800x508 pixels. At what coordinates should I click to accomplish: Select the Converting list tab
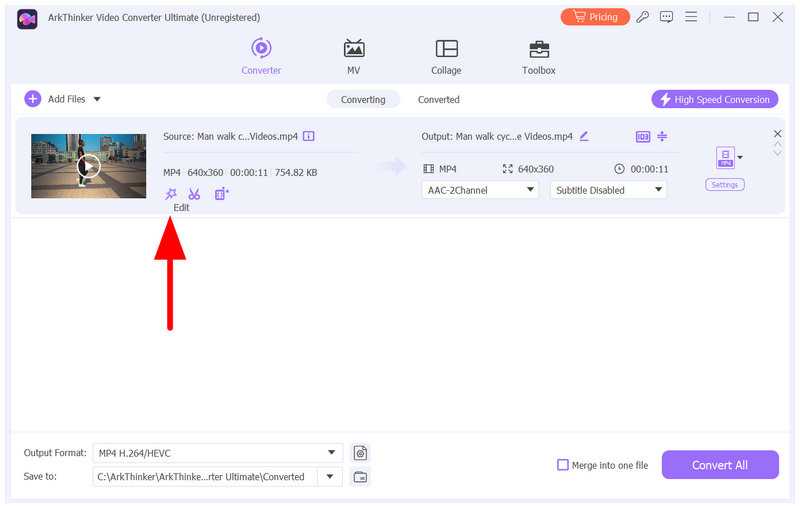(x=363, y=99)
